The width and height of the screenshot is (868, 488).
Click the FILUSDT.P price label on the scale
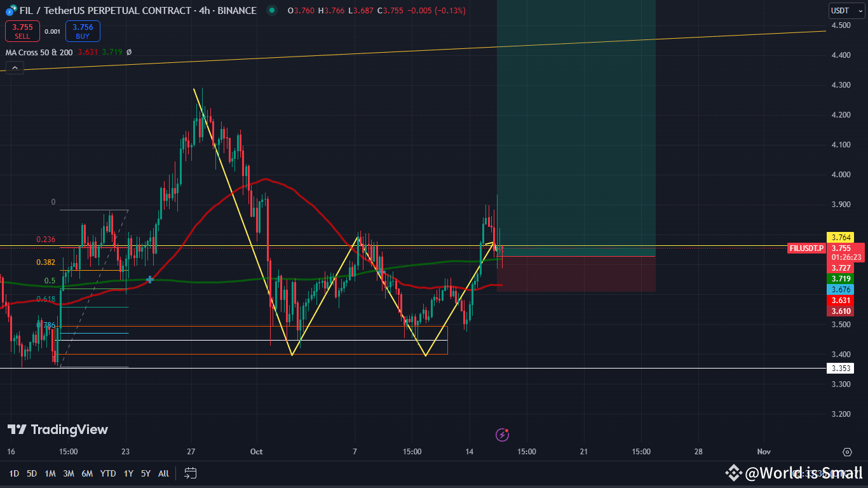click(806, 248)
